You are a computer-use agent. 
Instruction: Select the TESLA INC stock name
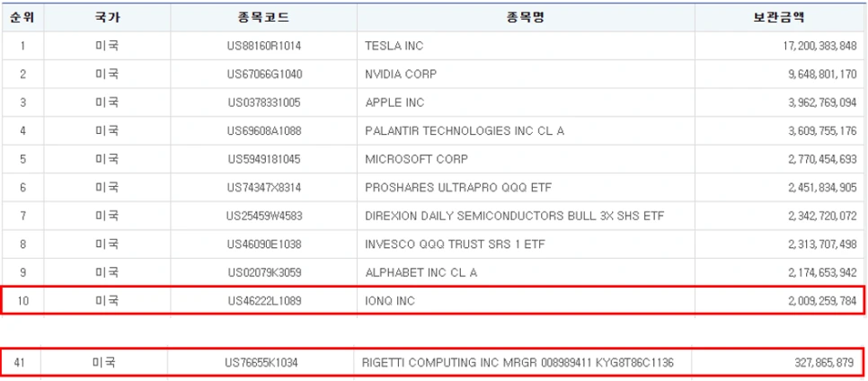point(394,46)
